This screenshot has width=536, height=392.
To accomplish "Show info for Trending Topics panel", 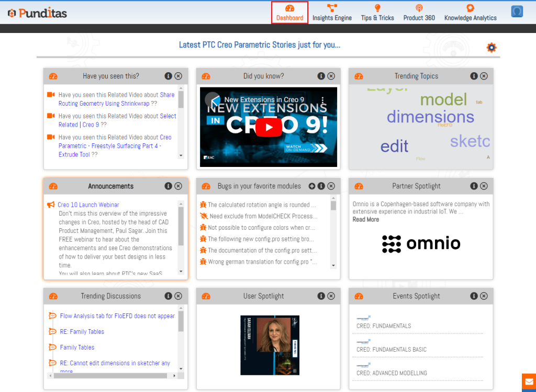I will 474,76.
